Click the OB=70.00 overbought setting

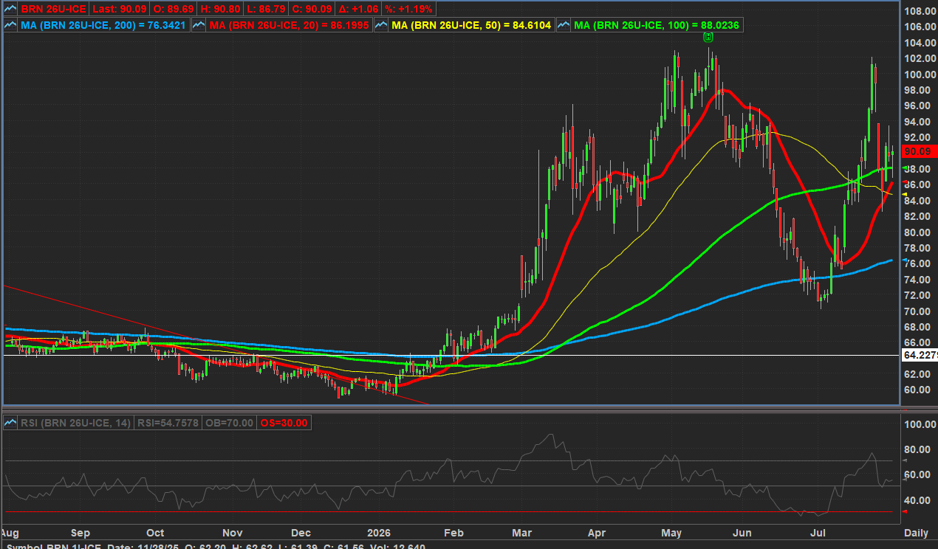pos(229,423)
